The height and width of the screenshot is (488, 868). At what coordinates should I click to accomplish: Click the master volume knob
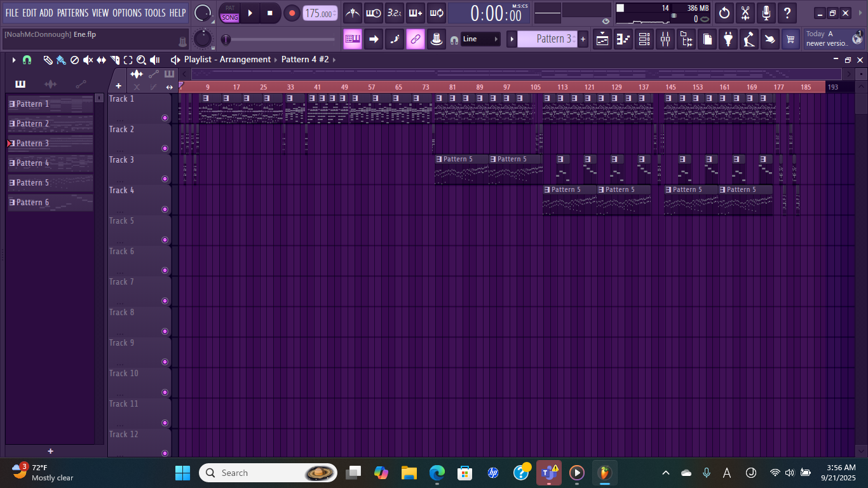point(203,13)
